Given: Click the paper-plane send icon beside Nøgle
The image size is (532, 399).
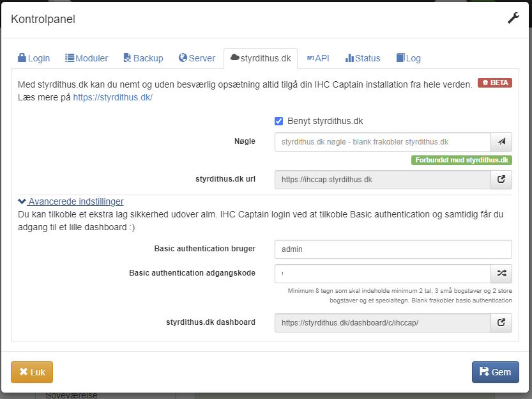Looking at the screenshot, I should pos(501,141).
